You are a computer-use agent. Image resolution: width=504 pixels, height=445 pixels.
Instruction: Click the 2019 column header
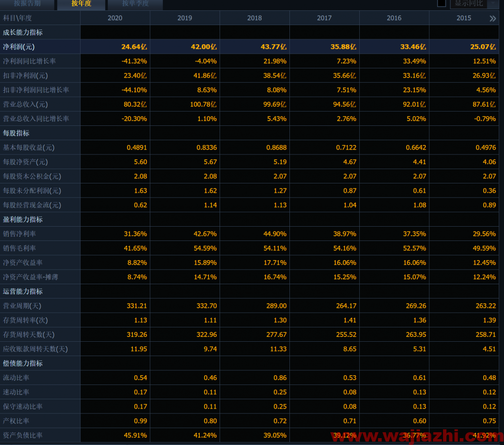pos(185,18)
